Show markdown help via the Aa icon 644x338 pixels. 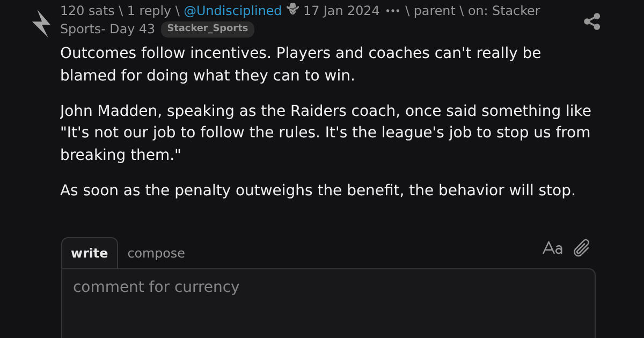[552, 248]
